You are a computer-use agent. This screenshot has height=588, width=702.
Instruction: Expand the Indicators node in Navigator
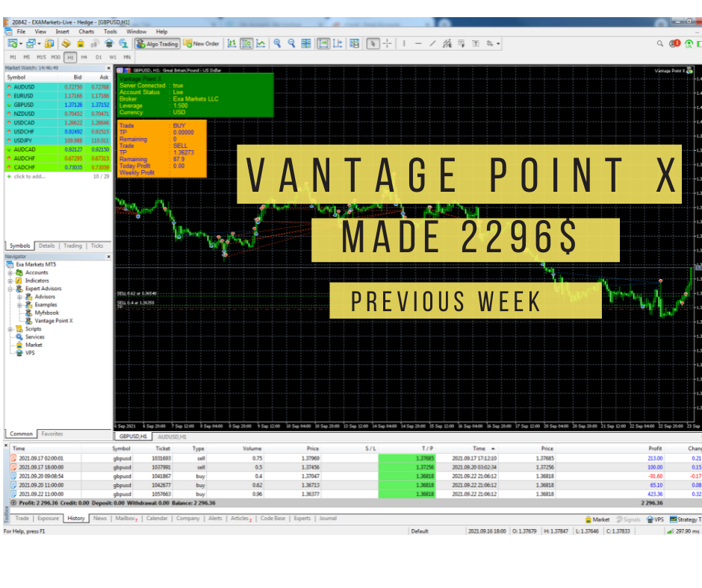tap(10, 281)
